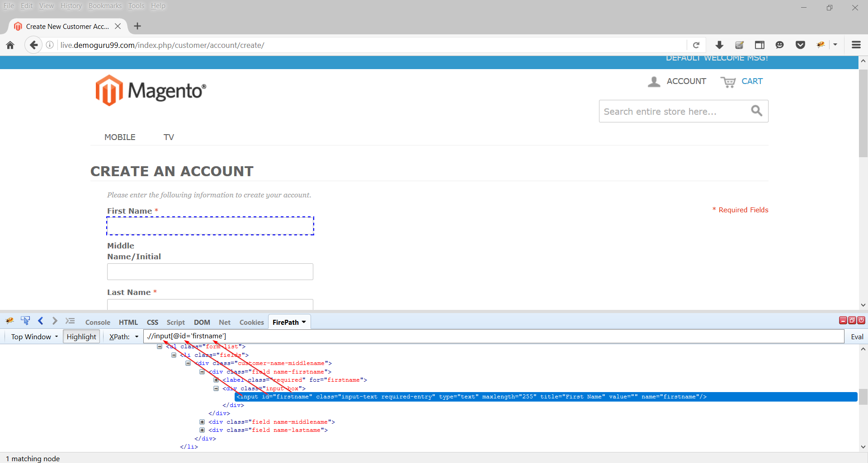Viewport: 868px width, 463px height.
Task: Select the highlighted input id="firstname" node
Action: click(546, 397)
